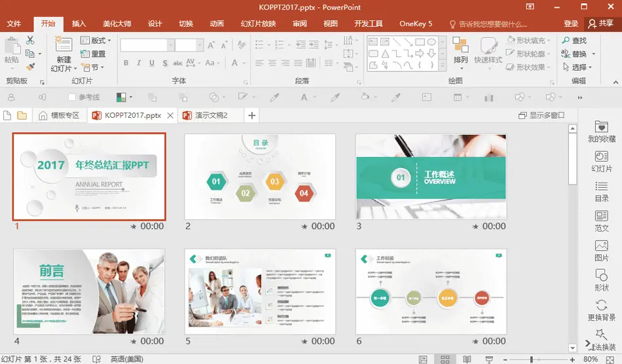
Task: Expand the 选择 select dropdown
Action: (x=590, y=67)
